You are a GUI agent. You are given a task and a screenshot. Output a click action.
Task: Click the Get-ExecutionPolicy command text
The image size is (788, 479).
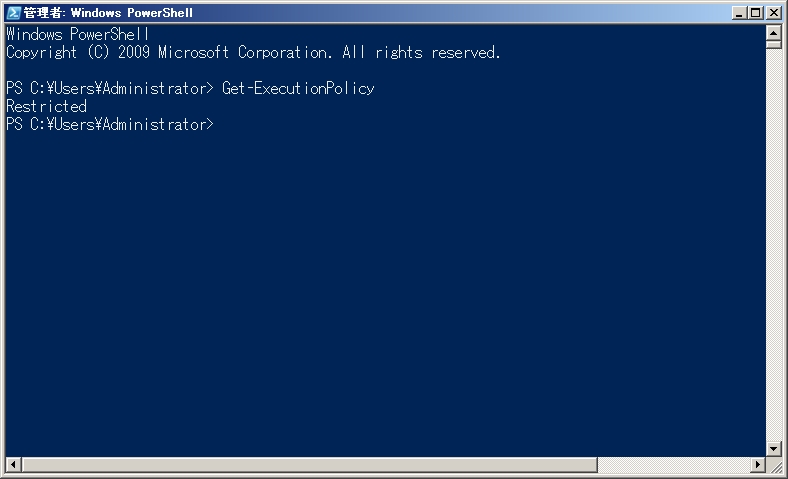(298, 88)
